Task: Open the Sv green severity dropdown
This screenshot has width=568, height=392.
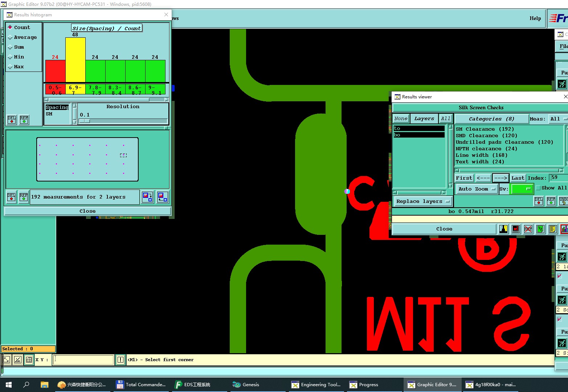Action: point(522,189)
